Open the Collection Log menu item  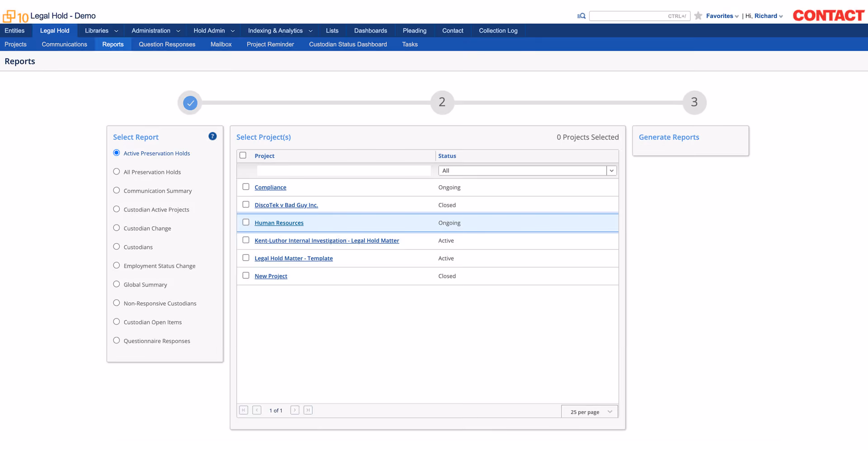pos(498,31)
